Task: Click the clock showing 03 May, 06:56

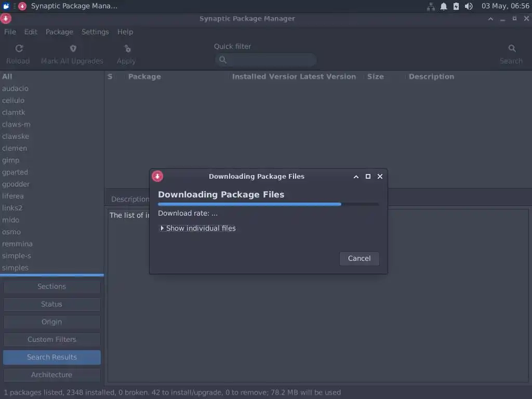Action: click(505, 6)
